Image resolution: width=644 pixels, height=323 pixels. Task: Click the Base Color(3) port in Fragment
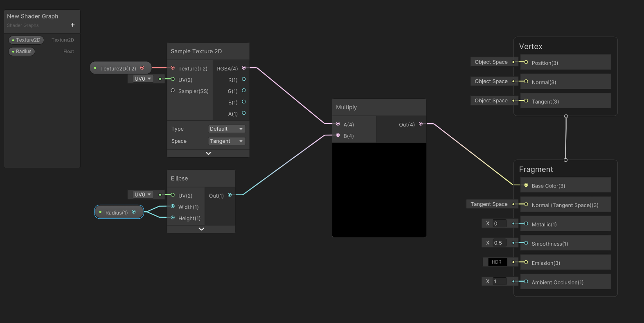click(526, 185)
